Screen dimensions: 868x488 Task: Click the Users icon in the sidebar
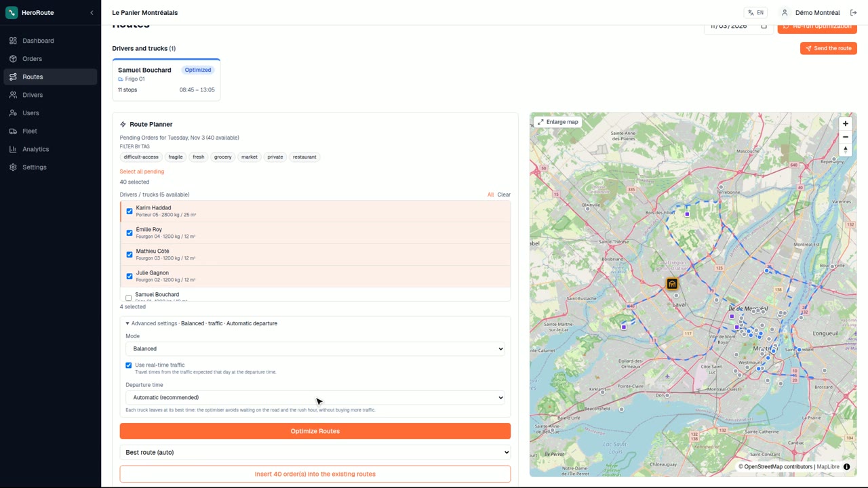13,113
